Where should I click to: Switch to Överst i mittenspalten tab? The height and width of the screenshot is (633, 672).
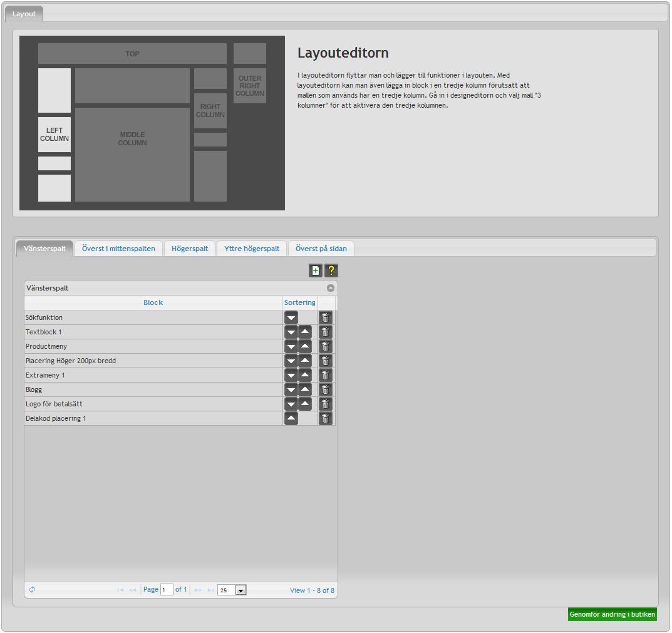[119, 249]
